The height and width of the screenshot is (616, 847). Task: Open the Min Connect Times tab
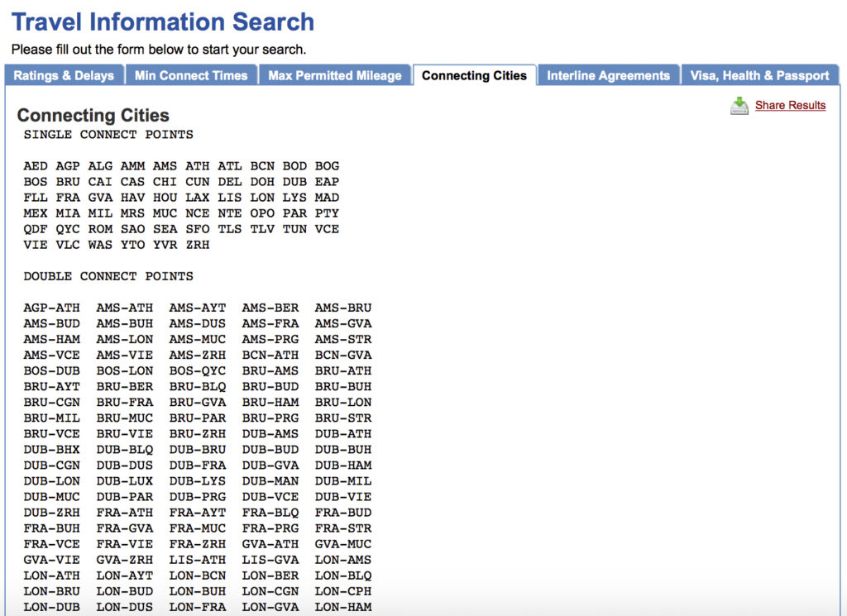[191, 75]
